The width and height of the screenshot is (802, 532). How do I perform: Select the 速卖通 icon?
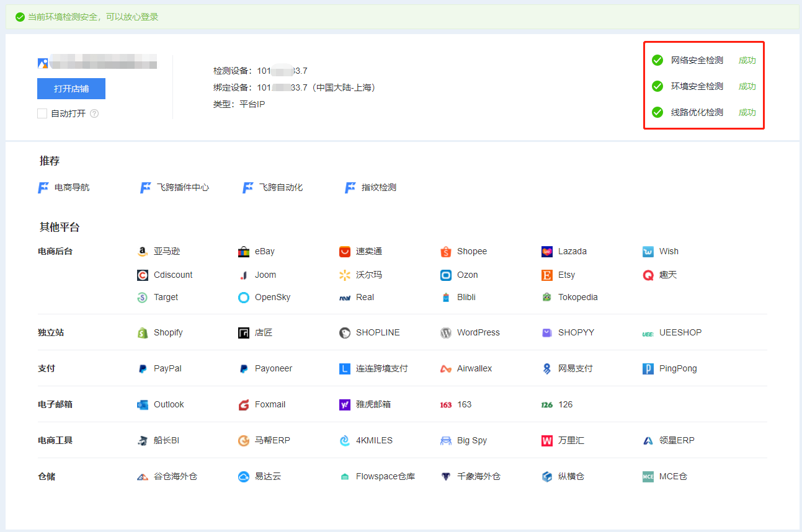click(345, 251)
